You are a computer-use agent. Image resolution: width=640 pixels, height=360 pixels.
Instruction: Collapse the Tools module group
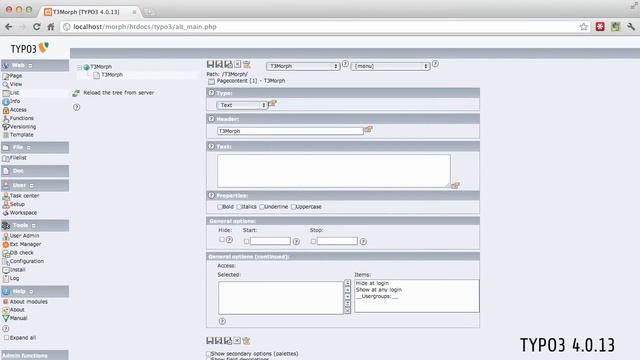pyautogui.click(x=33, y=226)
